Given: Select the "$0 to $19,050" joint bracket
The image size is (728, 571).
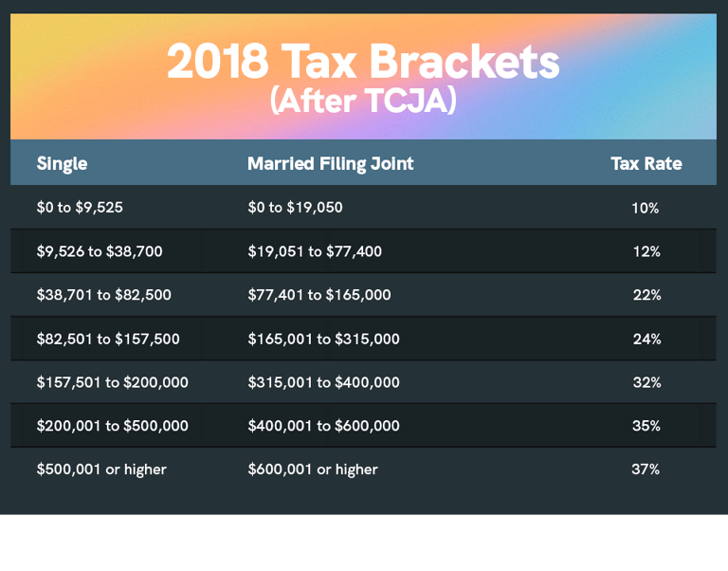Looking at the screenshot, I should click(295, 207).
